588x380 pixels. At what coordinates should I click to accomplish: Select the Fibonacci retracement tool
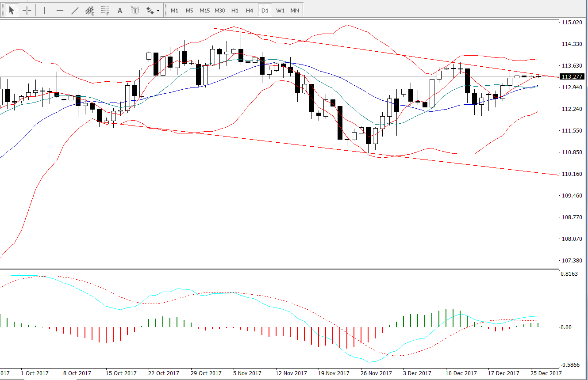tap(105, 10)
